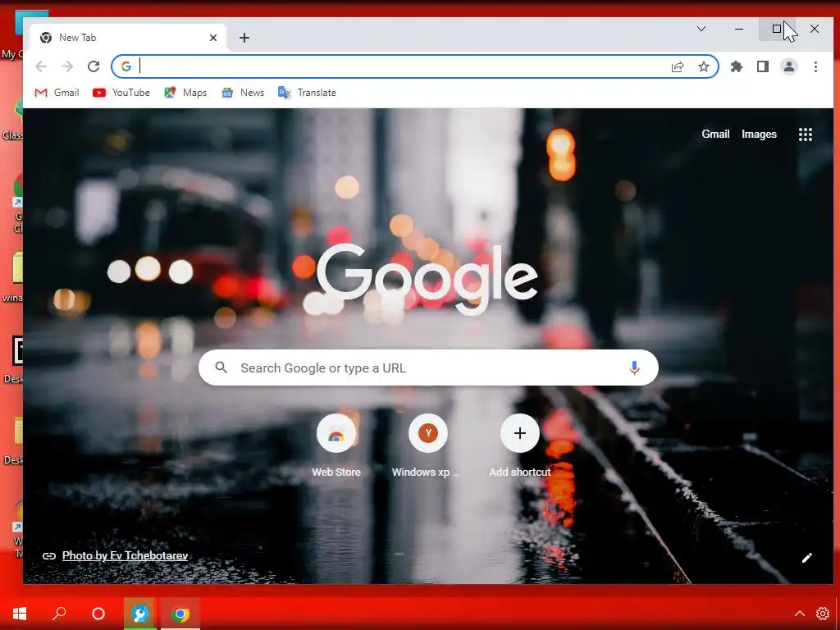Customize this page pencil icon
Viewport: 840px width, 630px height.
pyautogui.click(x=807, y=558)
